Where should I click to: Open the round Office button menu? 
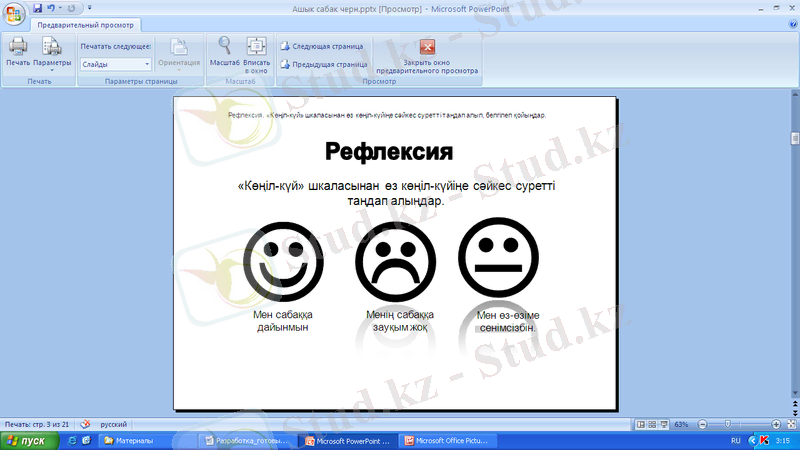click(14, 12)
